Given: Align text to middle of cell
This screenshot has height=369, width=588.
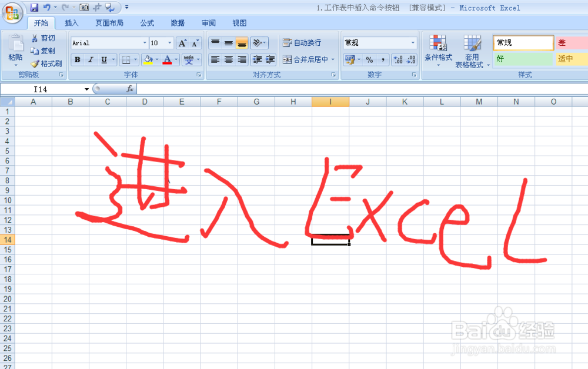Looking at the screenshot, I should 228,43.
